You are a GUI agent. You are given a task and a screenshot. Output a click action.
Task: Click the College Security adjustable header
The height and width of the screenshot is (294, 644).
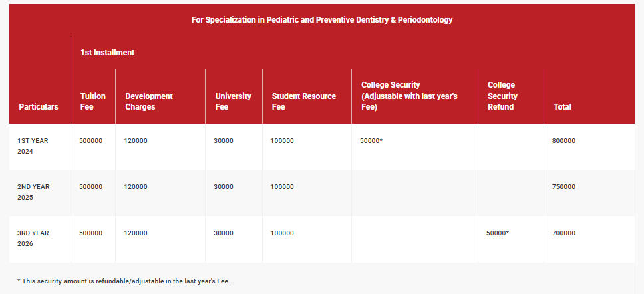pyautogui.click(x=409, y=96)
